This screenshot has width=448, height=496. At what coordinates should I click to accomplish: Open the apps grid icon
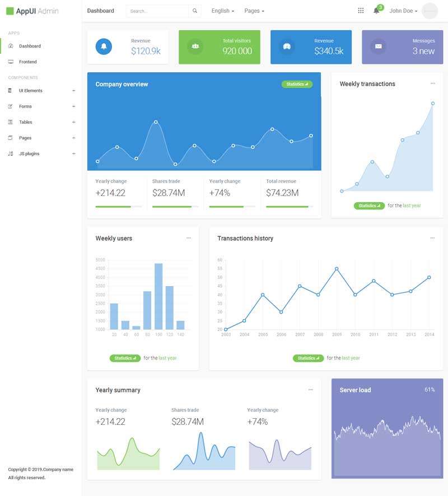click(361, 11)
